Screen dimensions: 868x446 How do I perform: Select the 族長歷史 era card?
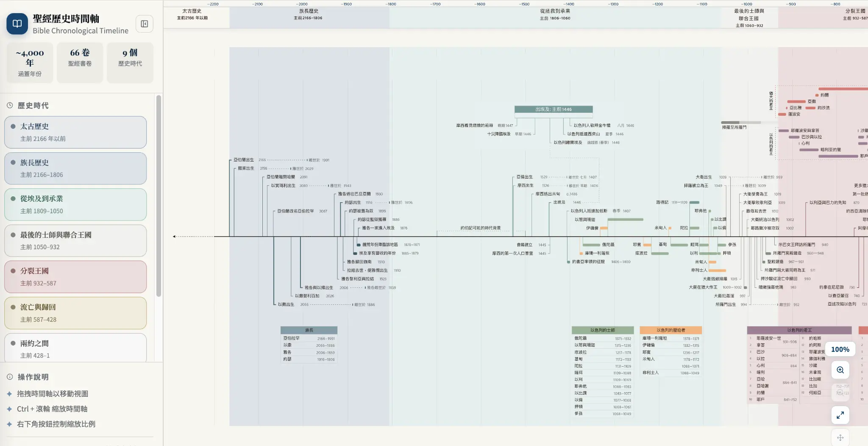(x=75, y=168)
